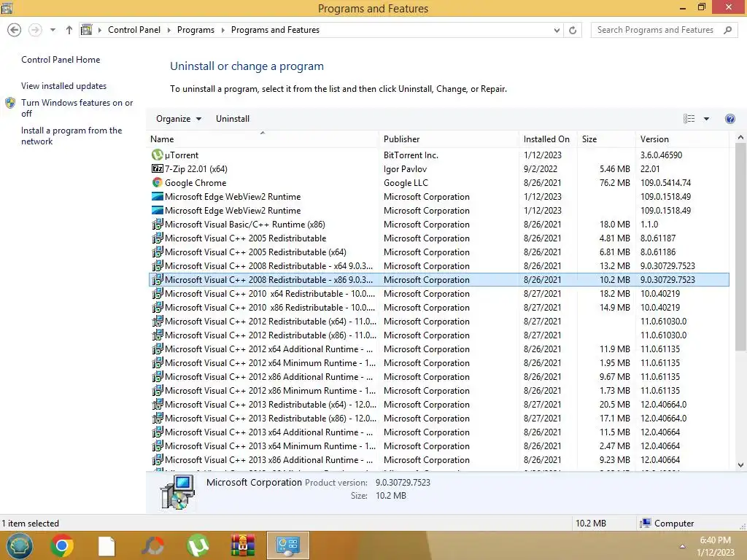
Task: Click the 7-Zip 22.01 (x64) icon
Action: pos(157,168)
